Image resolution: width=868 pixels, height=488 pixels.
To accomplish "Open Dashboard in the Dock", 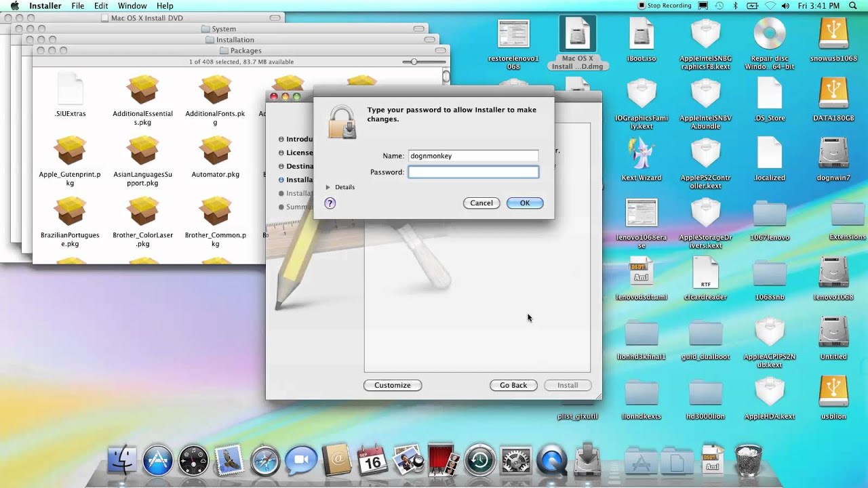I will click(x=194, y=461).
